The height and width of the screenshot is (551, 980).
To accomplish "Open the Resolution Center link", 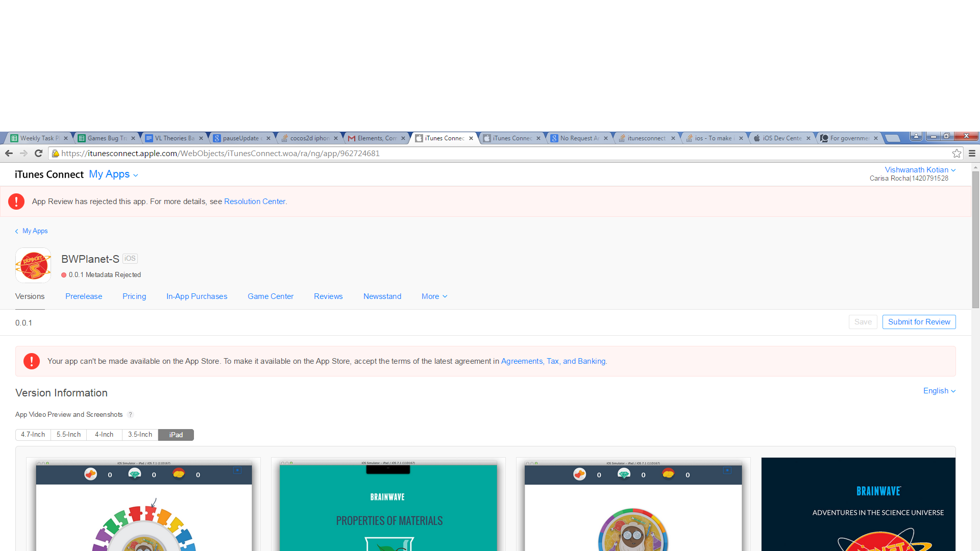I will click(255, 202).
